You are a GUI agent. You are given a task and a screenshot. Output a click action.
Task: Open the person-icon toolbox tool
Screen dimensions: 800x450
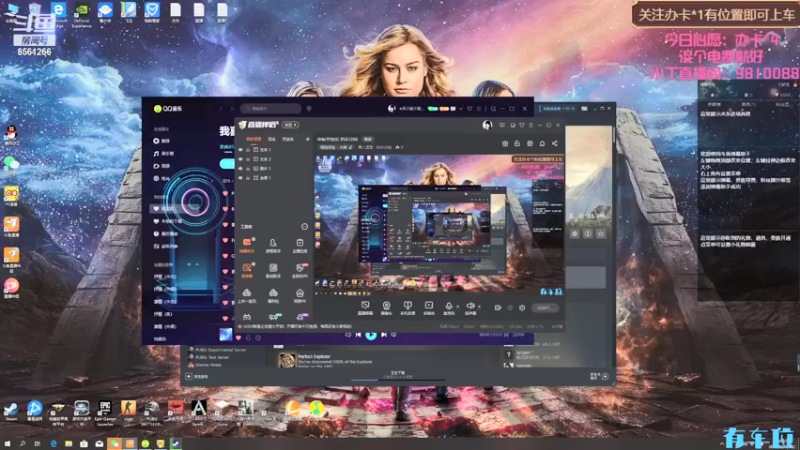[x=273, y=245]
